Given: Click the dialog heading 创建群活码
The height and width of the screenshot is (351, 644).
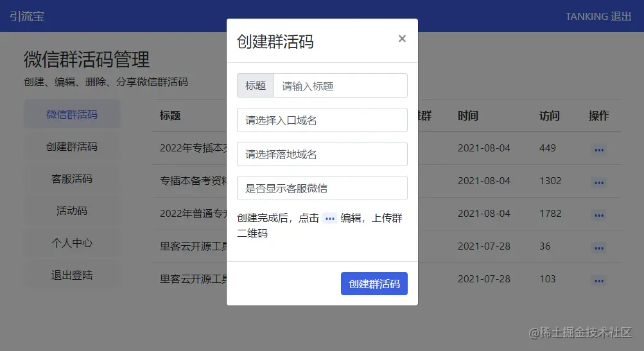Looking at the screenshot, I should [275, 42].
